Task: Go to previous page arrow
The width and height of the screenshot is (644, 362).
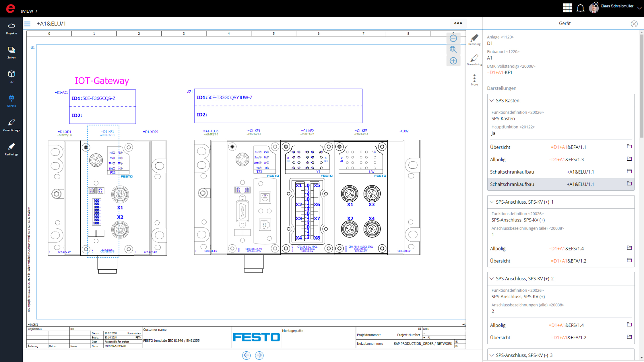Action: (x=246, y=355)
